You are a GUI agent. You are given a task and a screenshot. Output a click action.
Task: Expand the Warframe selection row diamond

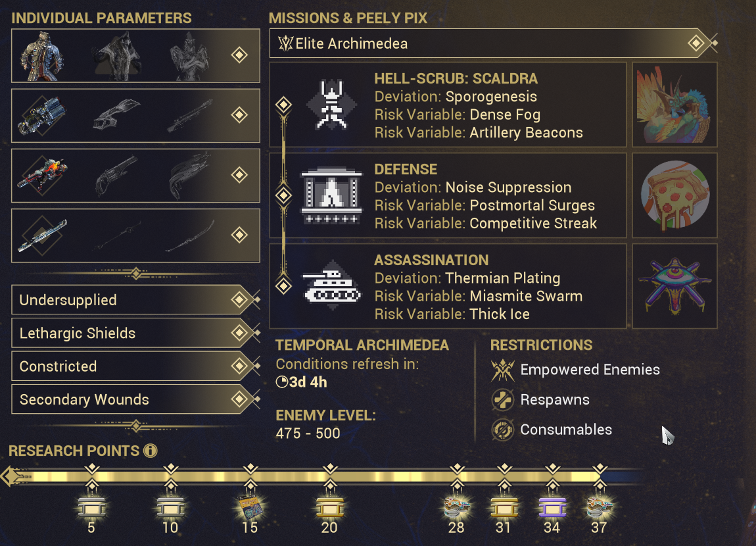[x=239, y=55]
